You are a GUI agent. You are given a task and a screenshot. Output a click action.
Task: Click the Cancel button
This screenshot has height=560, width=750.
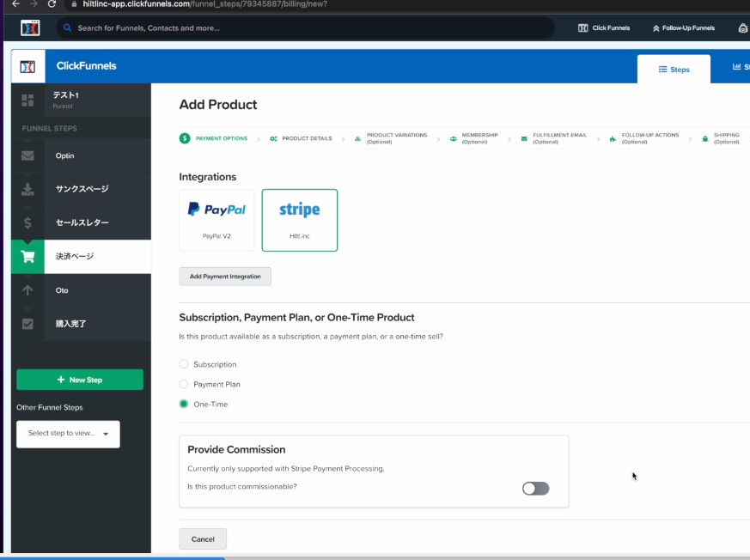click(x=203, y=539)
